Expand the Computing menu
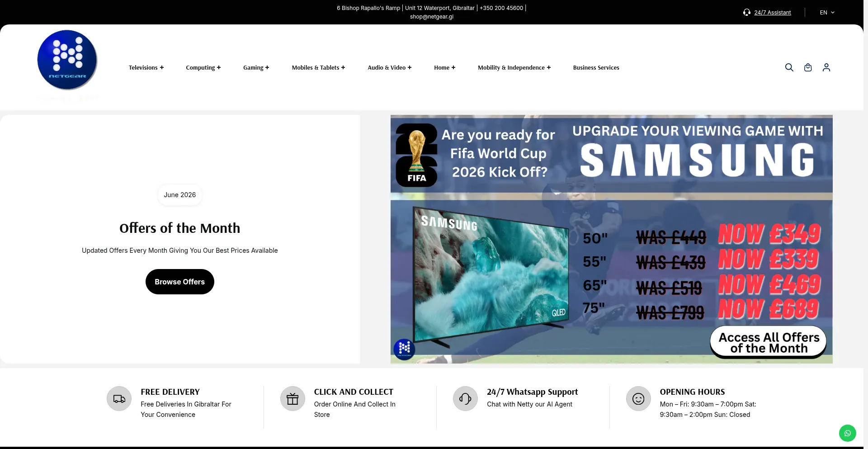The width and height of the screenshot is (868, 449). point(203,67)
